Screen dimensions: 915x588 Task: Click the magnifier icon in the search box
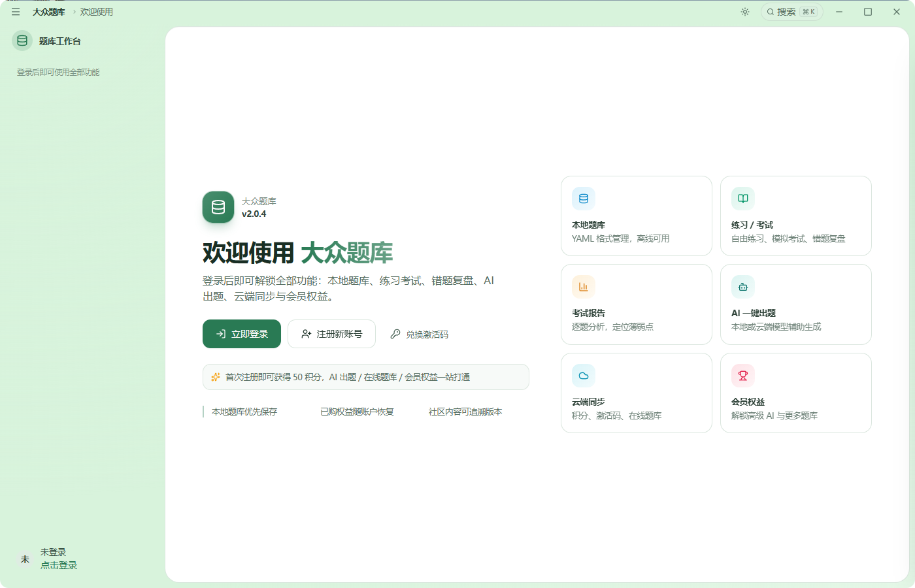pos(771,12)
